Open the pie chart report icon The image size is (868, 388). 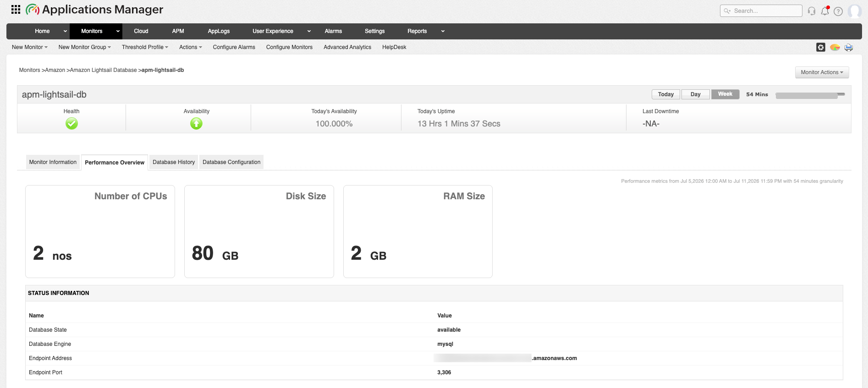[835, 47]
